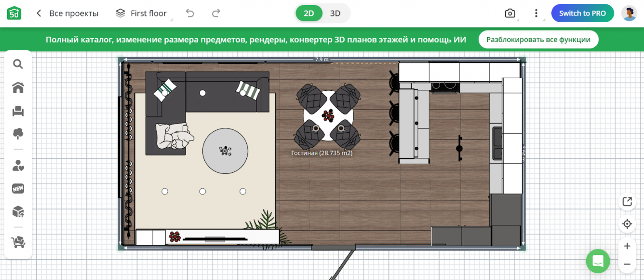Screen dimensions: 644x280
Task: Switch to 2D view mode
Action: [x=309, y=14]
